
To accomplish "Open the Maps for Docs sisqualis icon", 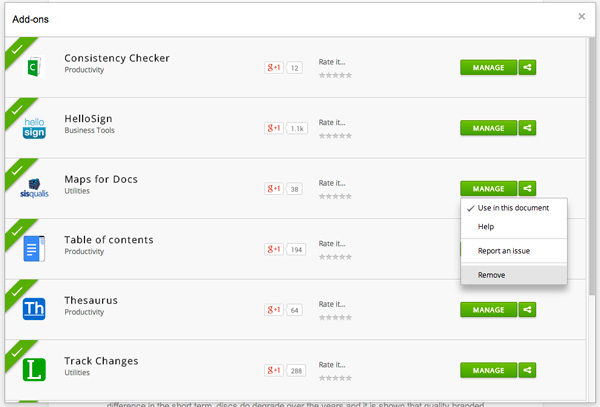I will point(34,188).
